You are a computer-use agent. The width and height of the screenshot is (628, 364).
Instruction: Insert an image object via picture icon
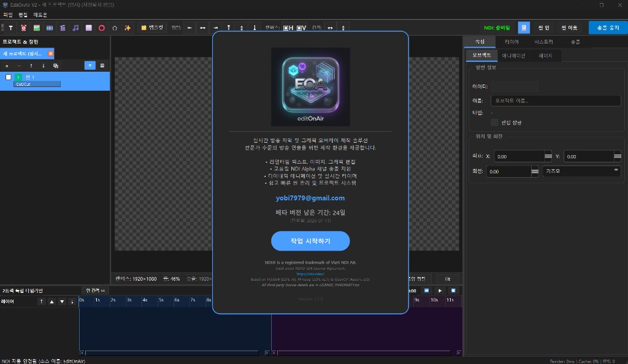point(36,28)
